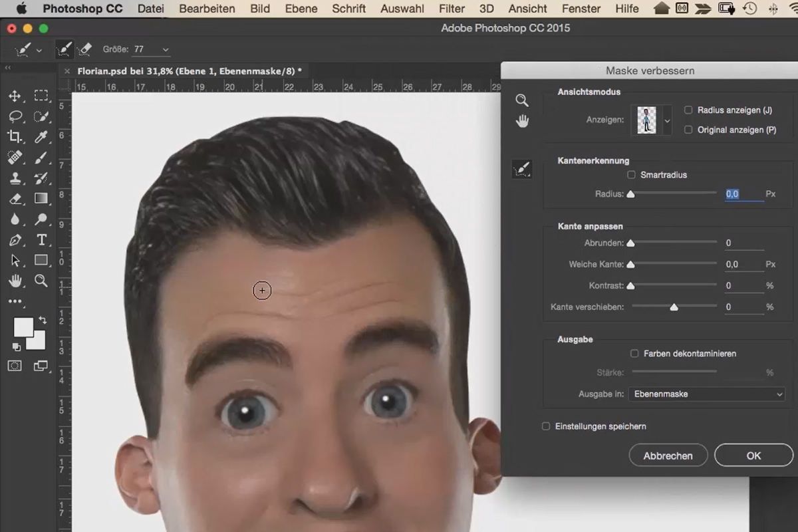Expand the Anzeigen view mode dropdown

click(667, 120)
